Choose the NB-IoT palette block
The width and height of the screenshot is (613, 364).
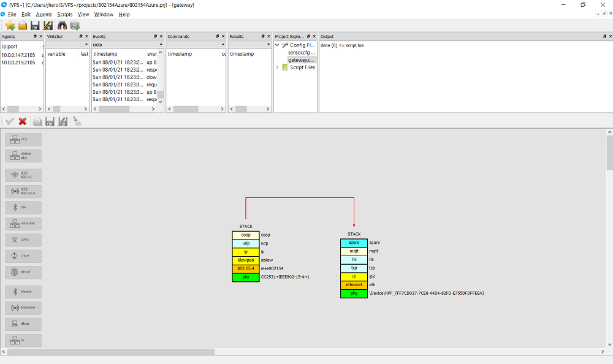24,272
